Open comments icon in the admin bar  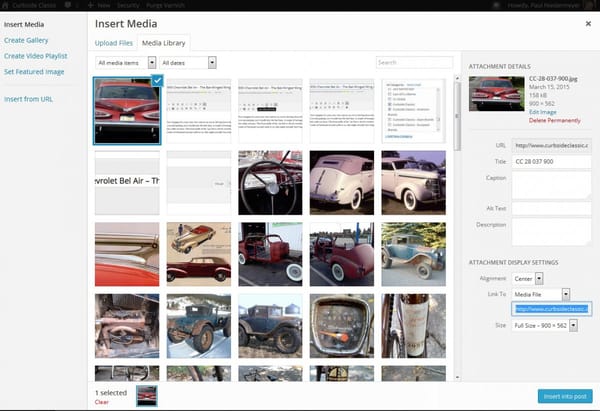pos(68,5)
